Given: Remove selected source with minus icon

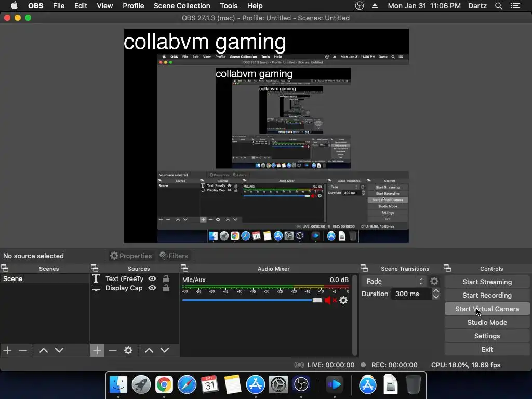Looking at the screenshot, I should click(x=113, y=350).
